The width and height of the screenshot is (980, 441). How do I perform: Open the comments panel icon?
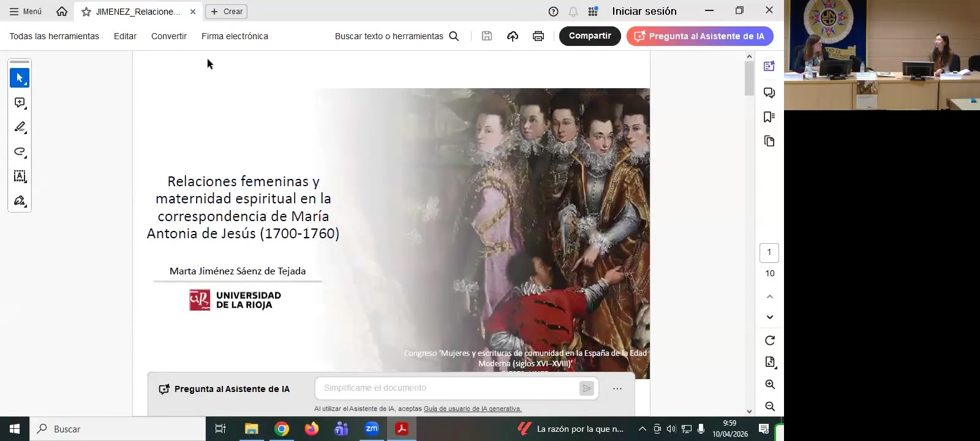tap(769, 92)
